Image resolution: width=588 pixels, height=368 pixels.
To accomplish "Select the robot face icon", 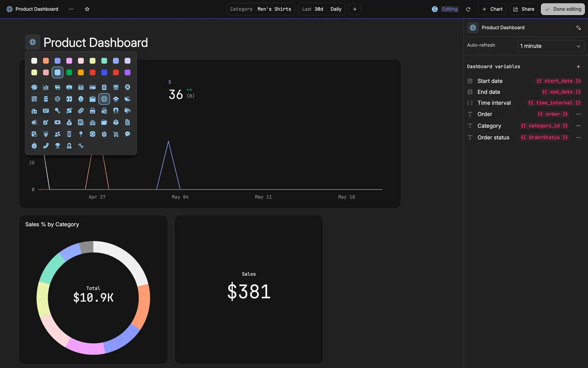I will 104,134.
